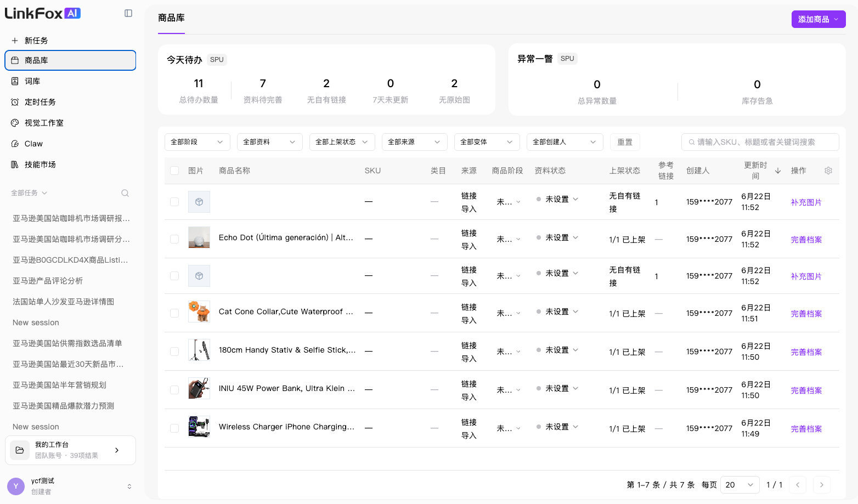Open 定时任务 from the sidebar
The height and width of the screenshot is (504, 858).
pyautogui.click(x=70, y=102)
